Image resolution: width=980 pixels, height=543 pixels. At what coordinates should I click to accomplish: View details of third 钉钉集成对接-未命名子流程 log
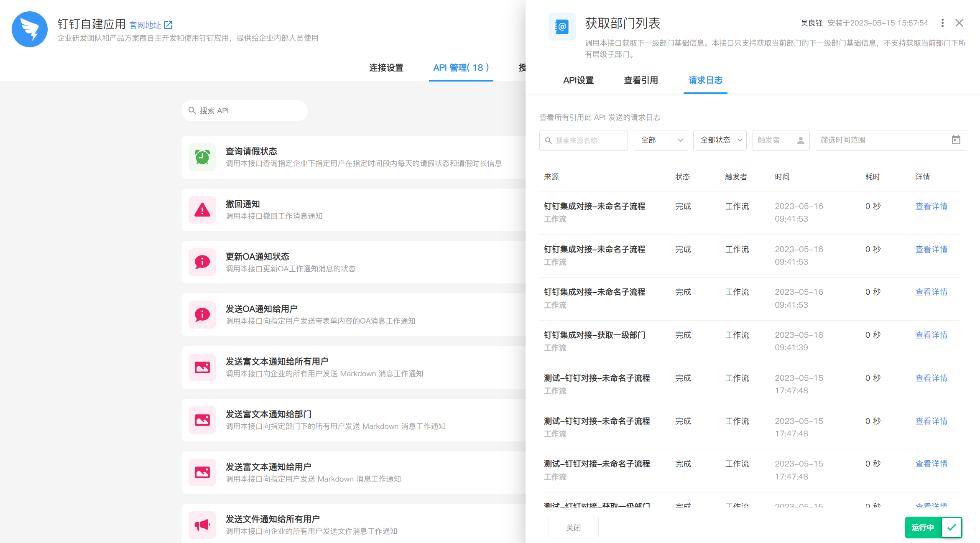coord(932,292)
